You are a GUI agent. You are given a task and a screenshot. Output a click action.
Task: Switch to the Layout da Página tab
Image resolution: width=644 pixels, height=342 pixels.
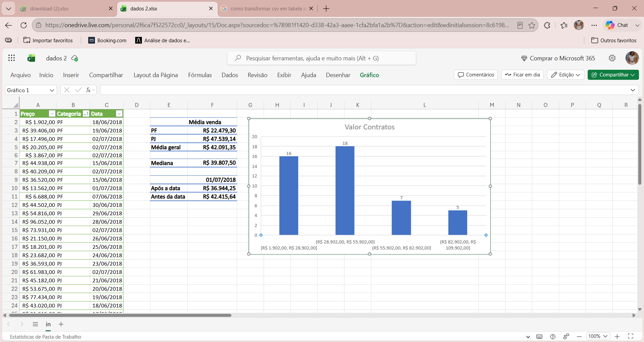(x=156, y=75)
